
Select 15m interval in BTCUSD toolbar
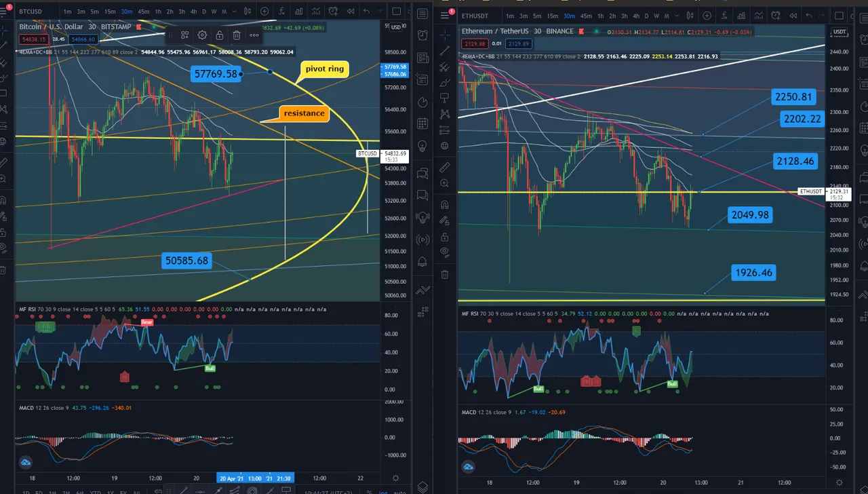[x=110, y=12]
